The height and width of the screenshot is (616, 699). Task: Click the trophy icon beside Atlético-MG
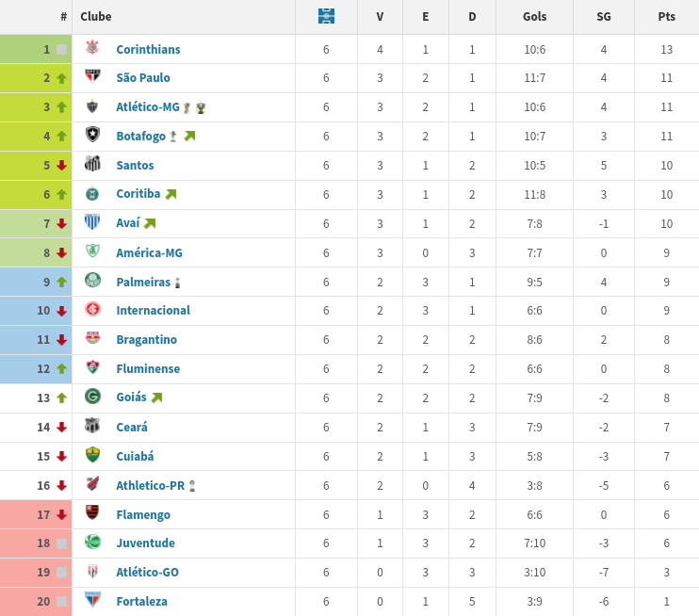pyautogui.click(x=201, y=108)
